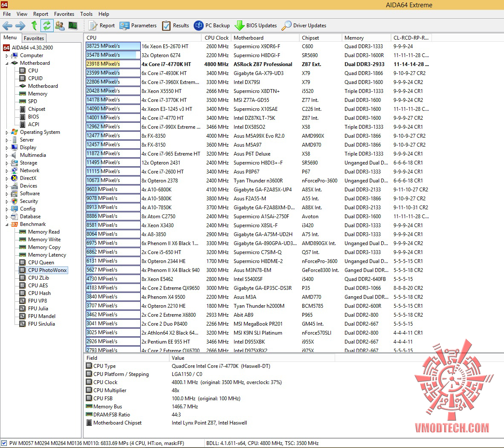
Task: Expand the Storage tree node
Action: [x=7, y=163]
